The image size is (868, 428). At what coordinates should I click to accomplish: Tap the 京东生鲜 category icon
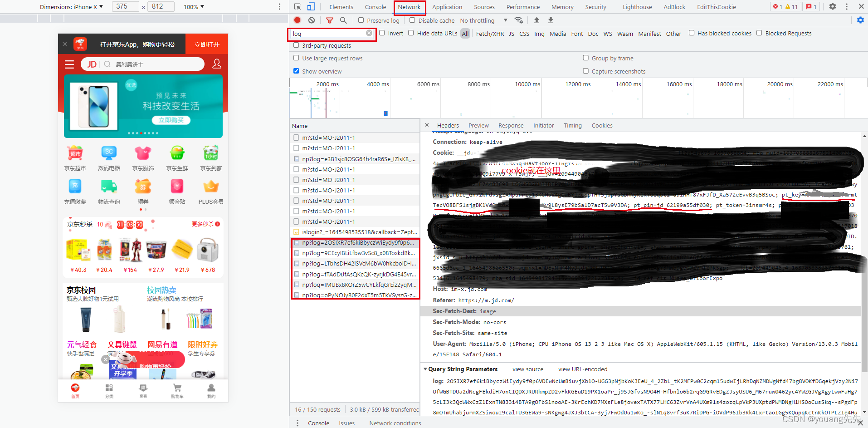tap(177, 153)
